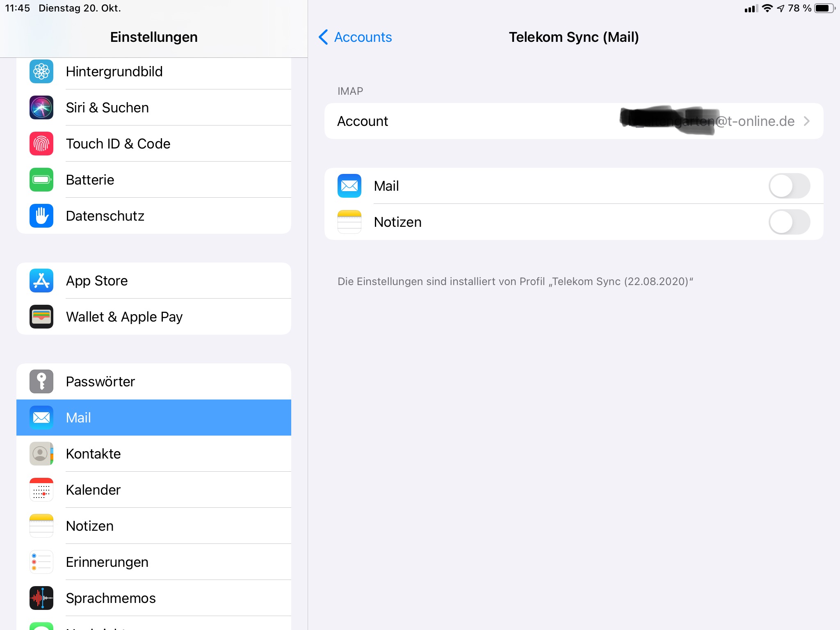Screen dimensions: 840x630
Task: Tap the App Store icon
Action: 41,281
